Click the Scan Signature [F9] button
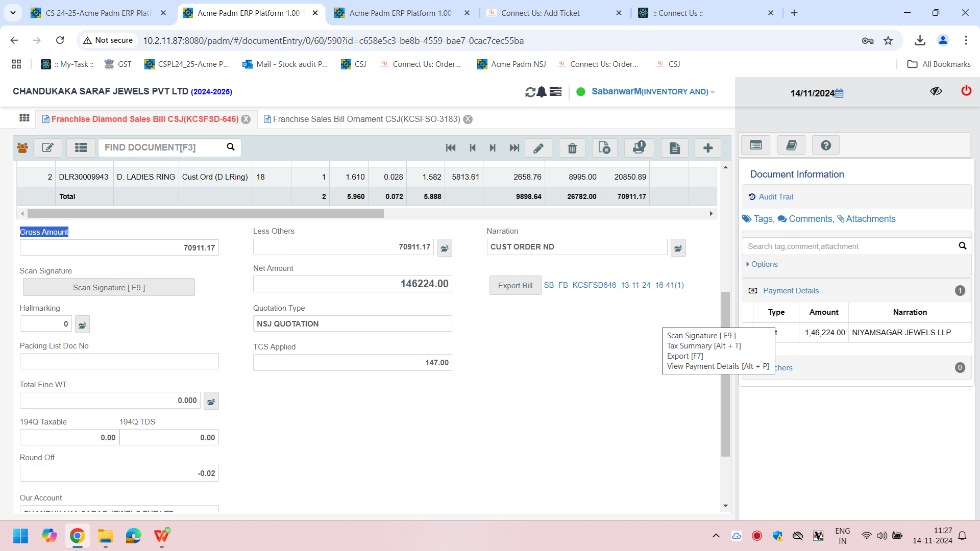 (x=109, y=288)
